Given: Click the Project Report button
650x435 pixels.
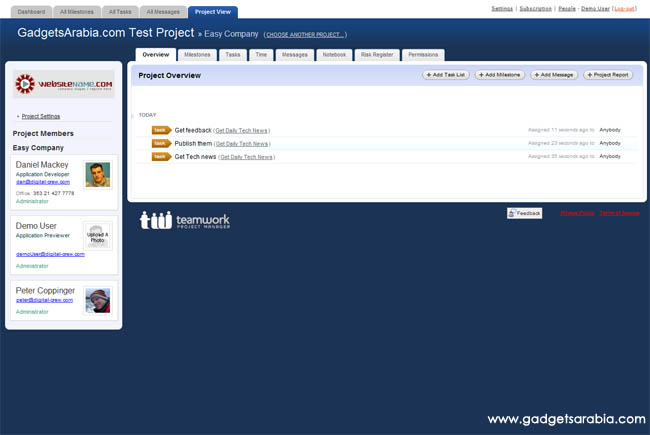Looking at the screenshot, I should click(x=608, y=75).
